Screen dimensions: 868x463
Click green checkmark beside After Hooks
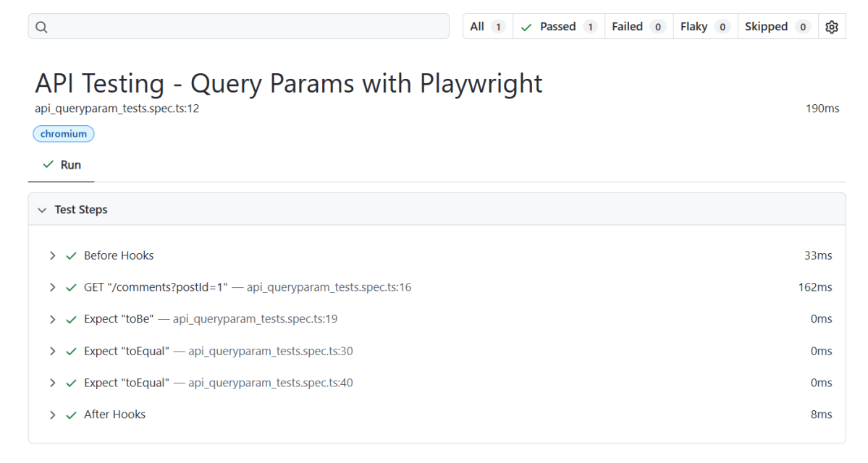point(71,415)
